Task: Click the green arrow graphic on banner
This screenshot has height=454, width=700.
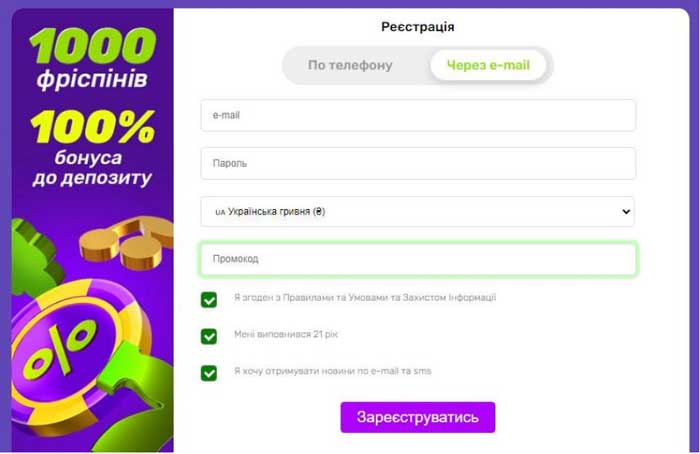Action: [134, 393]
